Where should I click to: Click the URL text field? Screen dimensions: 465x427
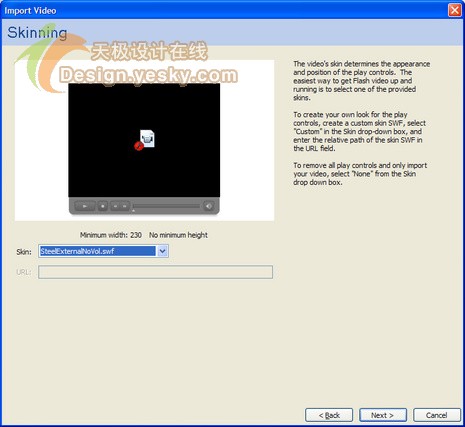tap(155, 272)
